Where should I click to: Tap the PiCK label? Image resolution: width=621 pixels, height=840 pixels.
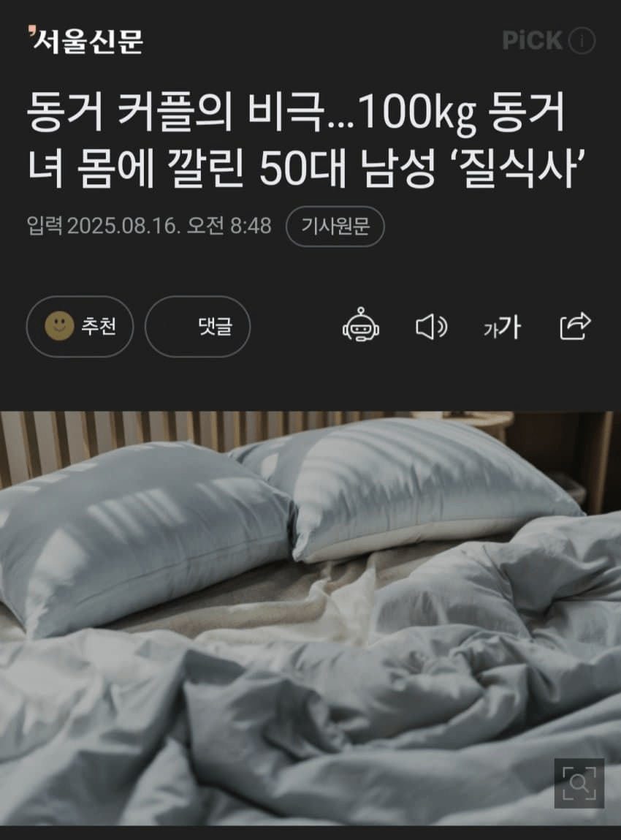(x=532, y=40)
